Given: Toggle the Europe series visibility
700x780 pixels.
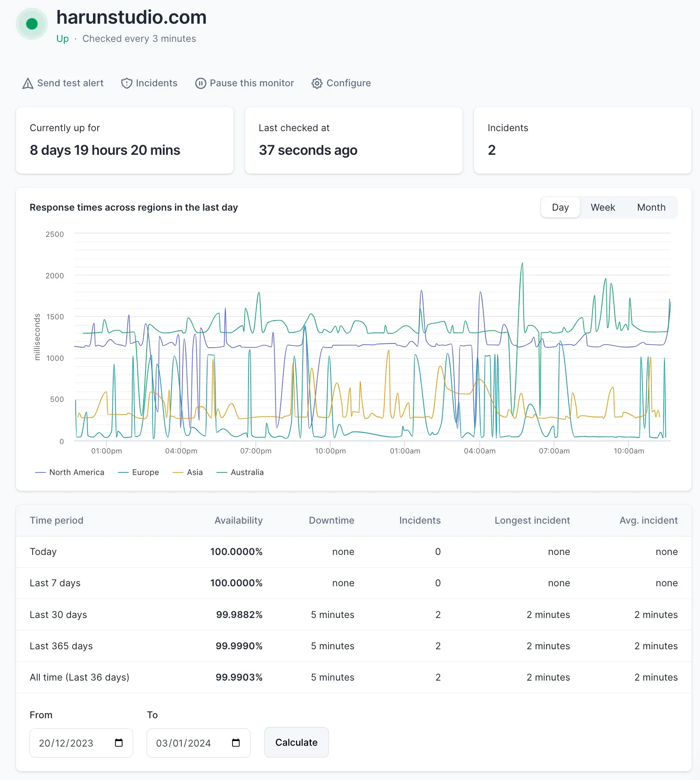Looking at the screenshot, I should coord(138,472).
